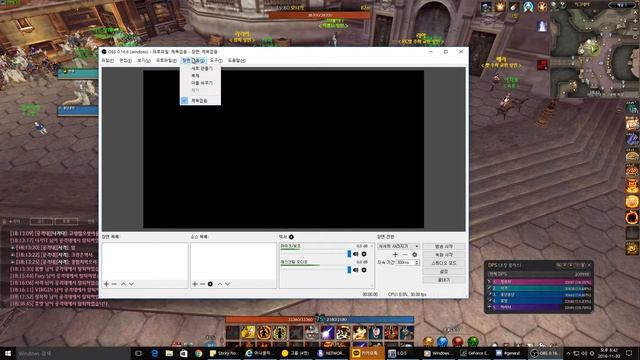640x360 pixels.
Task: Open the Action Center notification icon
Action: [x=629, y=353]
